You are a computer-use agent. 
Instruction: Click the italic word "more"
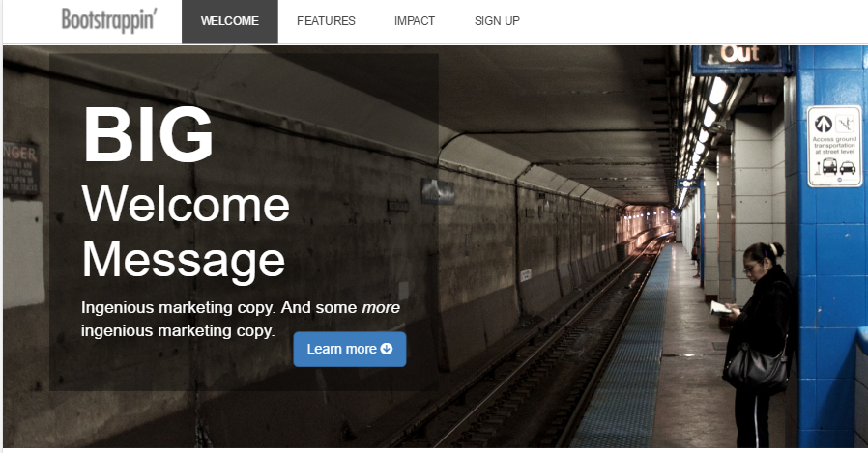pos(381,307)
